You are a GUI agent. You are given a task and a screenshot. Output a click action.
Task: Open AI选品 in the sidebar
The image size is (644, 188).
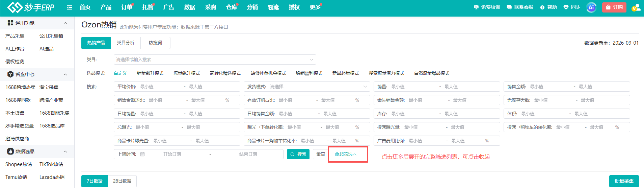[x=47, y=49]
